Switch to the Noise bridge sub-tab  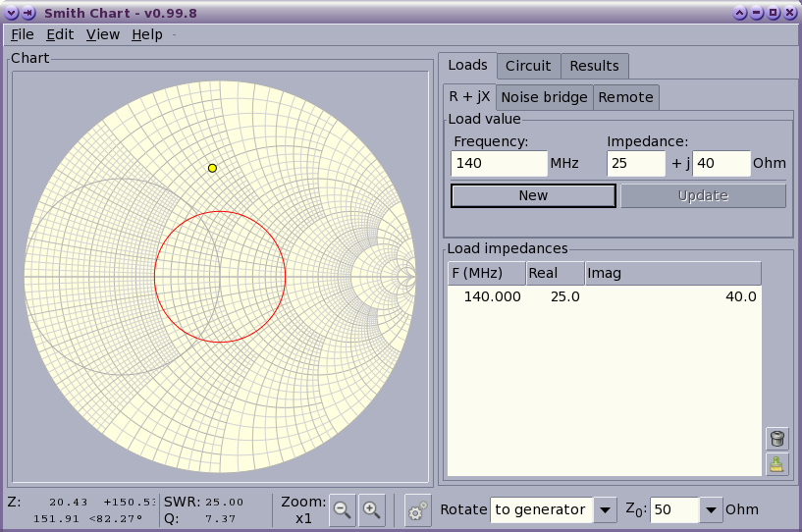544,97
